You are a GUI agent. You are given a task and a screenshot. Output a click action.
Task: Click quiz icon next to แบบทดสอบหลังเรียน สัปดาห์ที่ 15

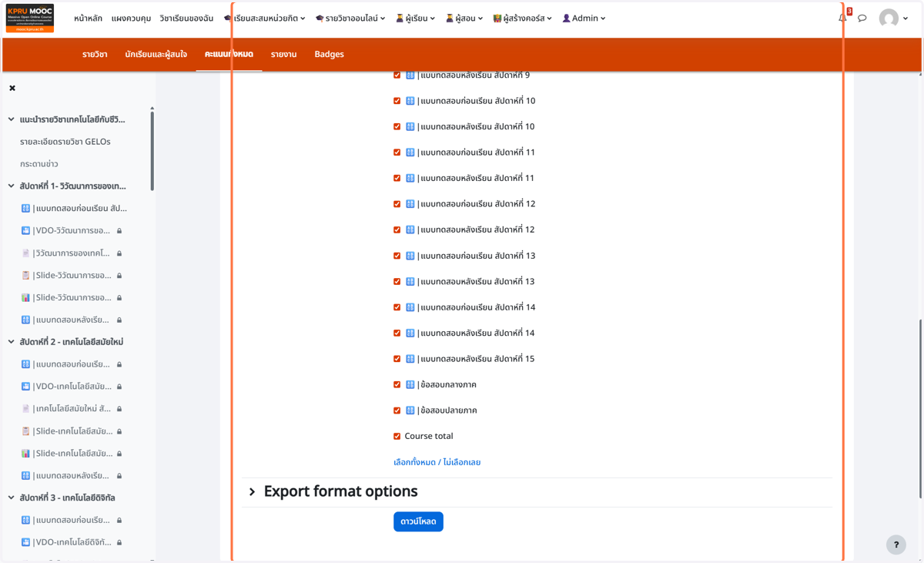(410, 359)
